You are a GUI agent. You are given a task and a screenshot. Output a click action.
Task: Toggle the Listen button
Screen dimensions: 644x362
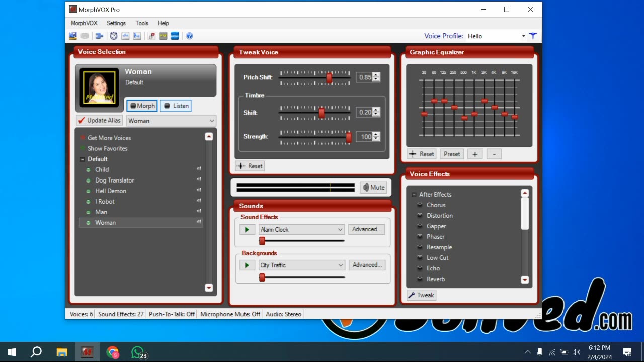176,106
